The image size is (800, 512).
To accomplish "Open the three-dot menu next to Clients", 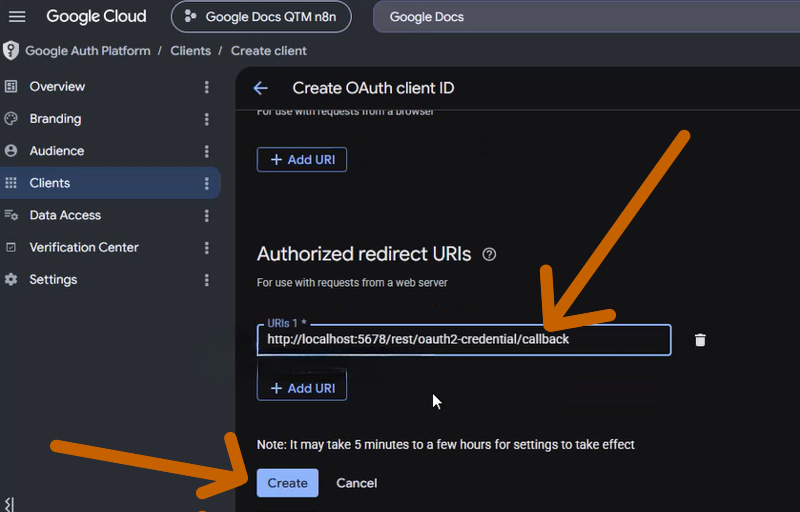I will [207, 183].
